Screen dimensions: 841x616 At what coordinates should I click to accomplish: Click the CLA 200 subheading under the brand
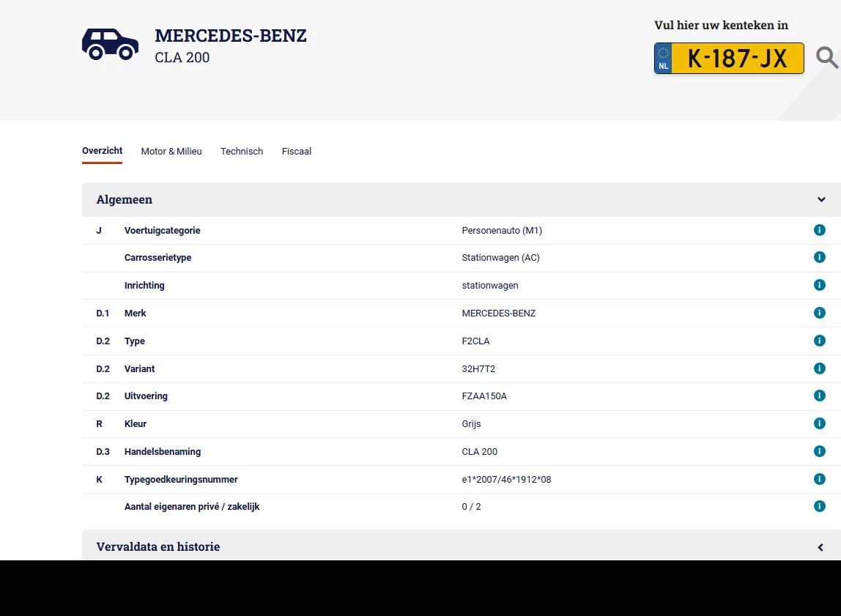(182, 57)
